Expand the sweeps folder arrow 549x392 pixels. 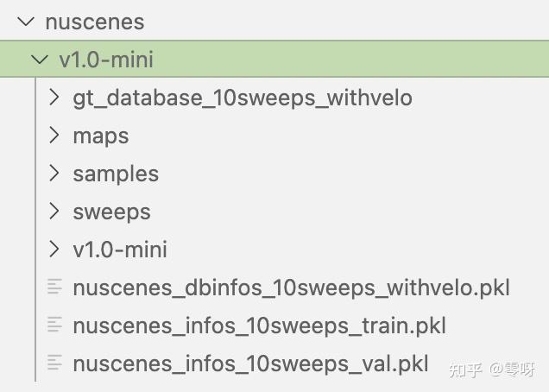tap(54, 212)
